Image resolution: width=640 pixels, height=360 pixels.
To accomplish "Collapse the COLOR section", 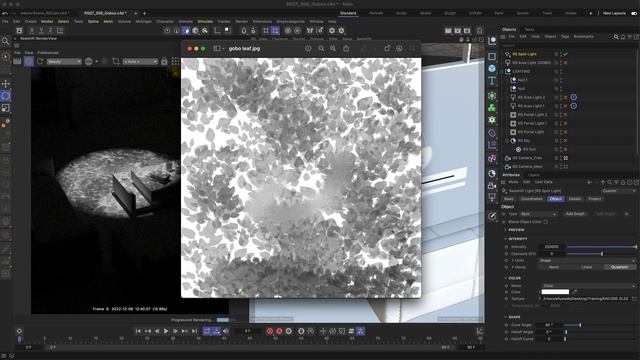I will (x=513, y=278).
